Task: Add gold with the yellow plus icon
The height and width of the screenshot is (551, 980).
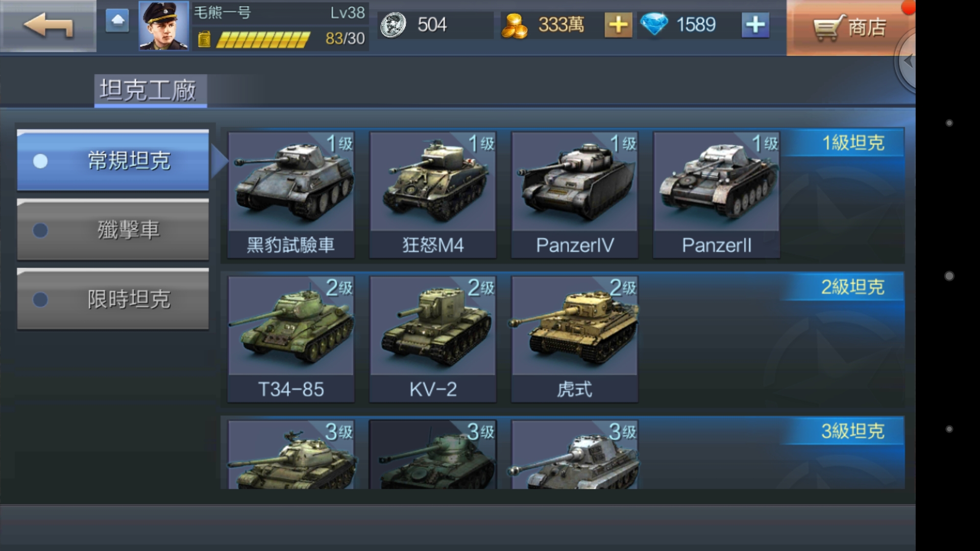Action: click(618, 24)
